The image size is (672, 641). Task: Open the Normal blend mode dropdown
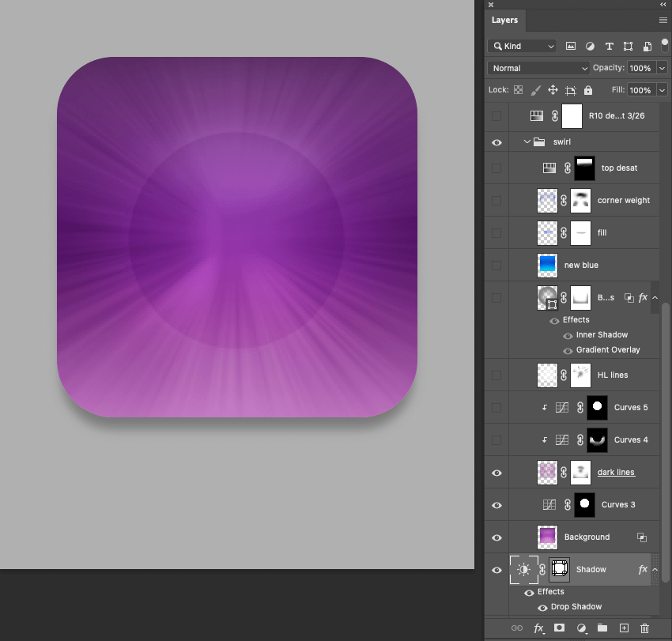pos(538,68)
